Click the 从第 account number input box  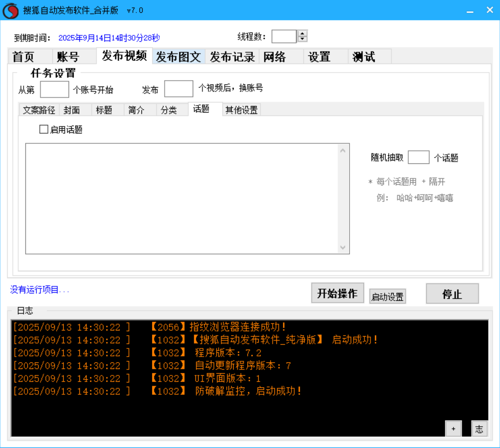coord(54,89)
